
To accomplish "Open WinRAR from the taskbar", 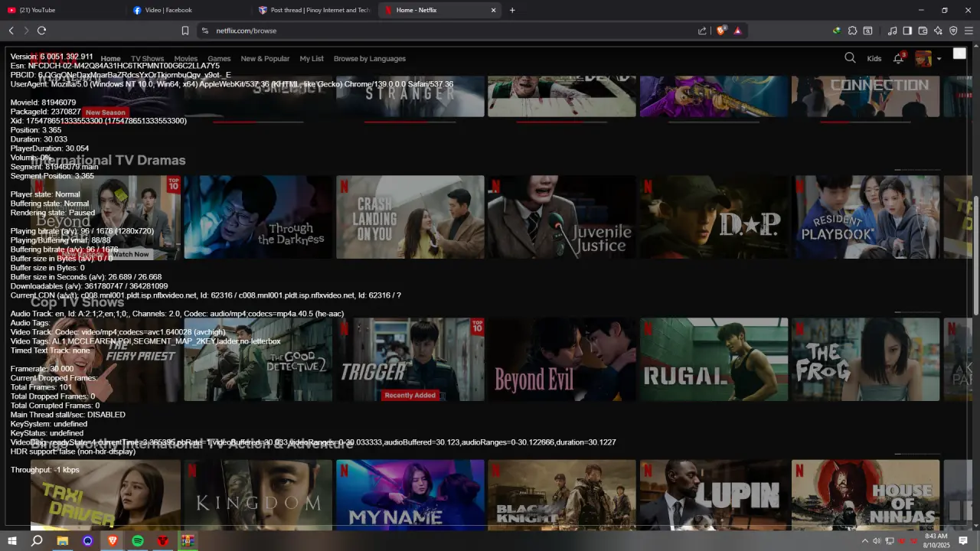I will click(x=188, y=541).
